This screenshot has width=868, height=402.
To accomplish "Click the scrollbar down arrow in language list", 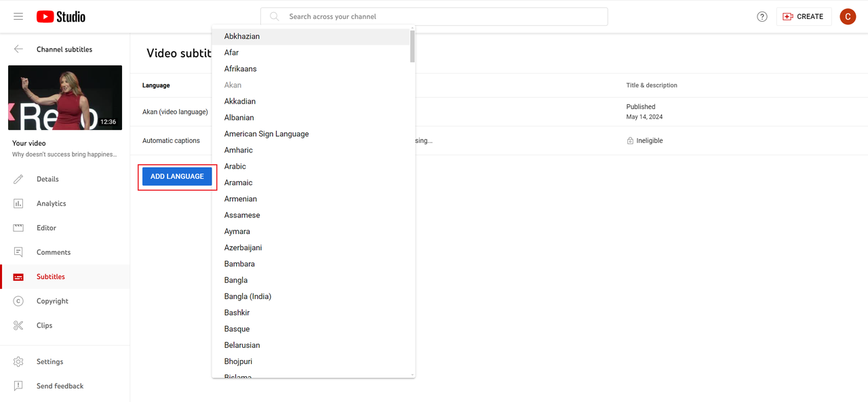I will 412,374.
